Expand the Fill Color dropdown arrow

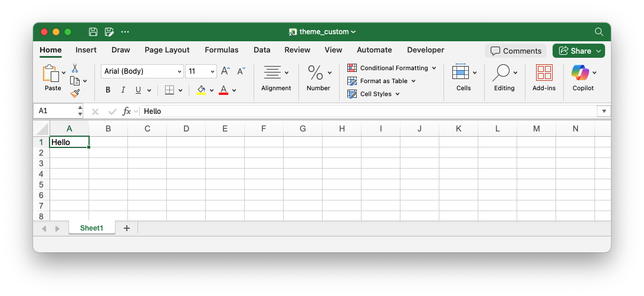click(x=212, y=90)
